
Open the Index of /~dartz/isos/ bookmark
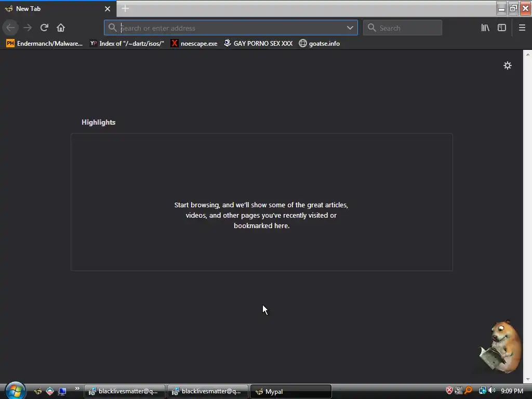127,44
